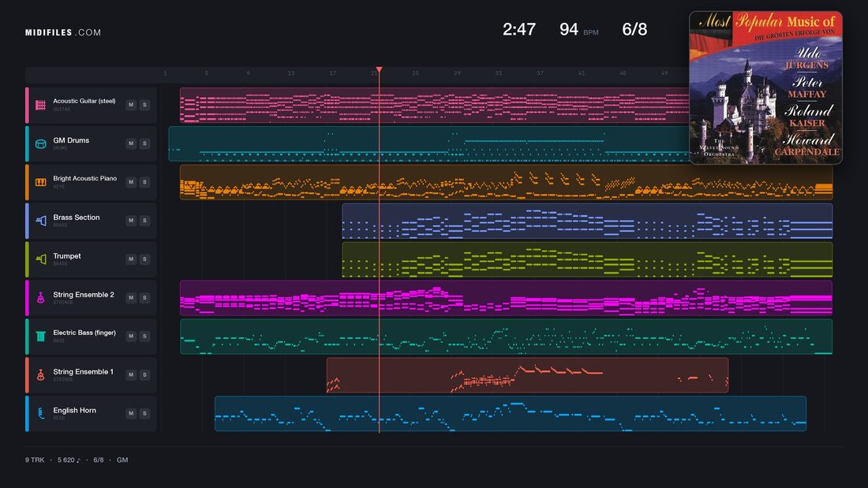
Task: Select the Electric Bass (finger) track name
Action: (x=84, y=333)
